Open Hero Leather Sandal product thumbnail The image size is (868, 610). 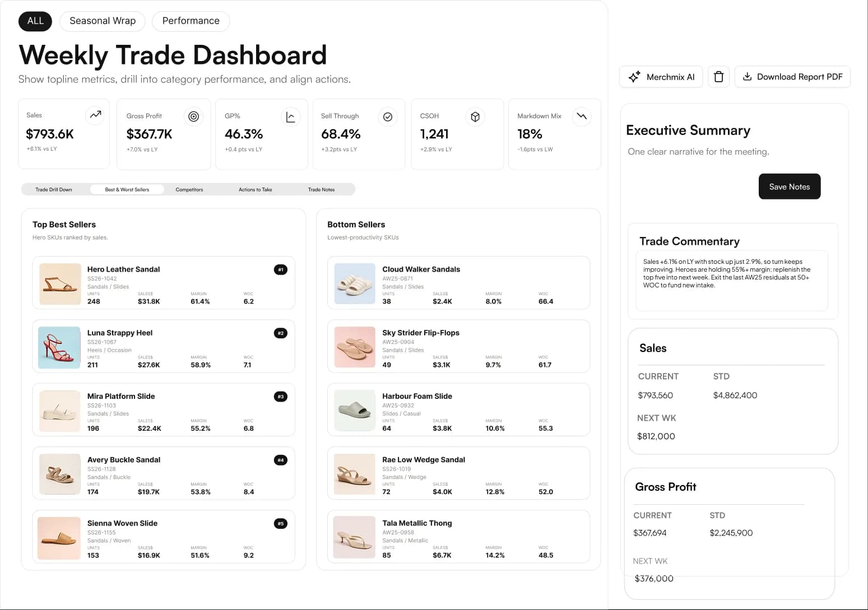coord(60,284)
